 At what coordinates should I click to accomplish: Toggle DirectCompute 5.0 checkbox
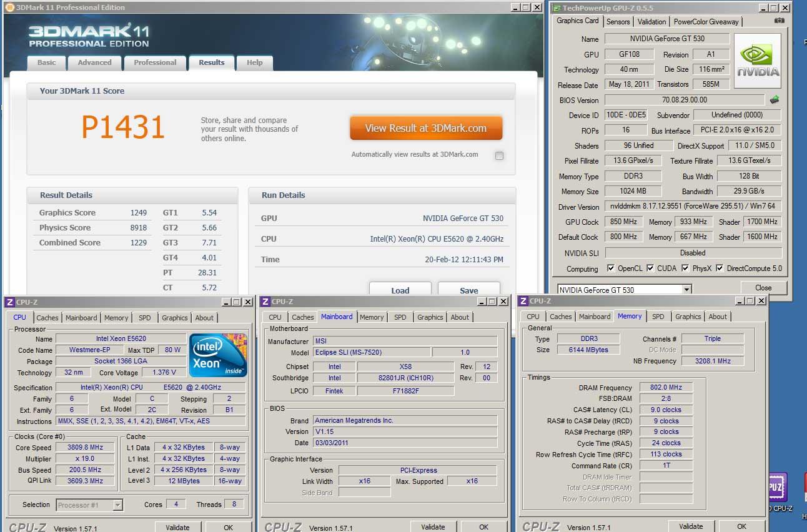click(x=720, y=268)
